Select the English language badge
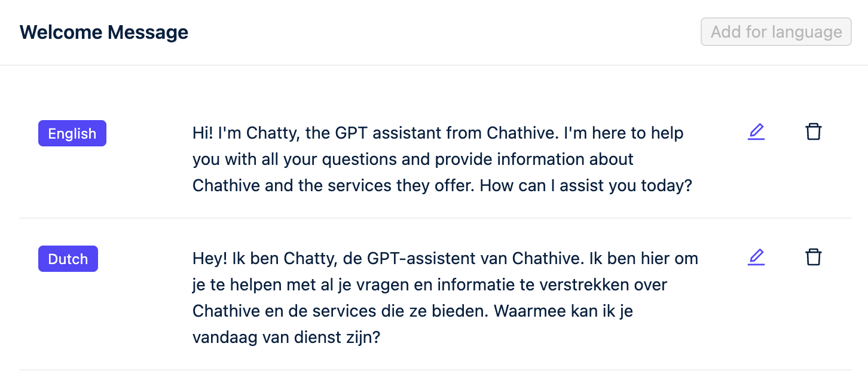 (x=72, y=133)
